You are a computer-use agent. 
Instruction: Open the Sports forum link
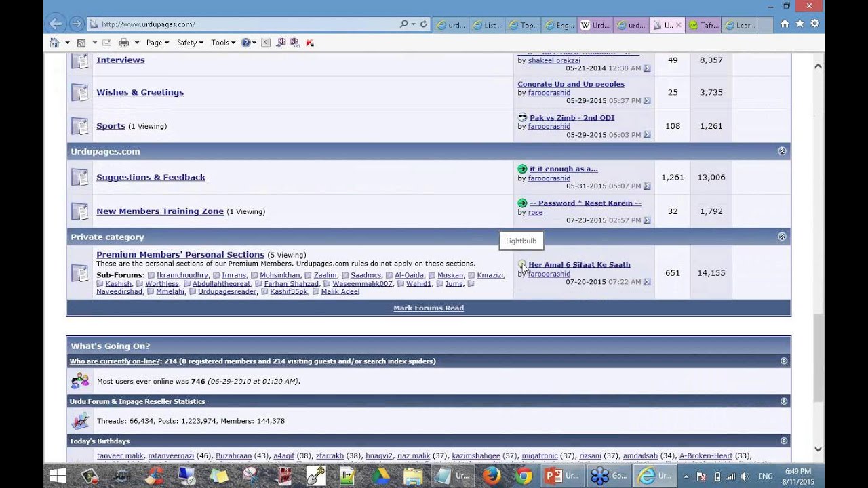tap(111, 126)
